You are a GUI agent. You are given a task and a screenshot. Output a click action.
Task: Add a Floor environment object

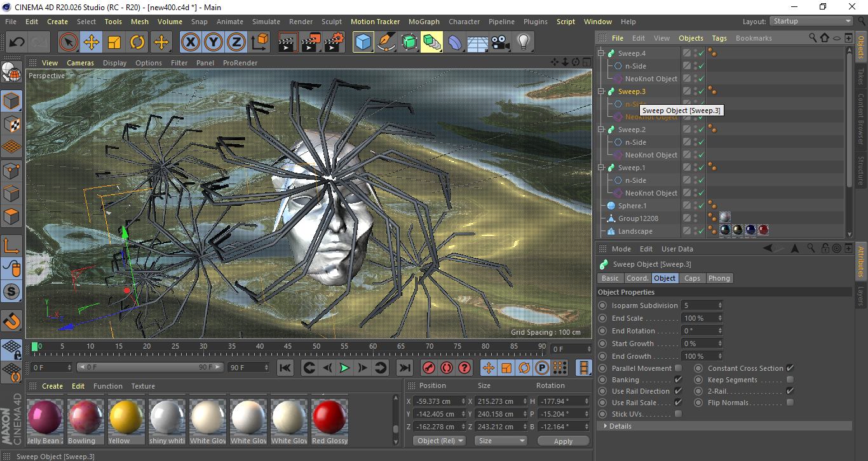(477, 43)
